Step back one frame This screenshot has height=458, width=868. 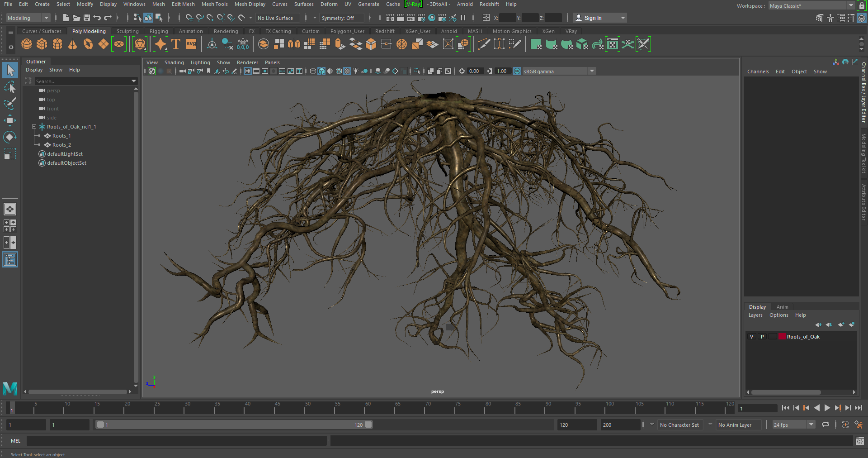click(796, 408)
